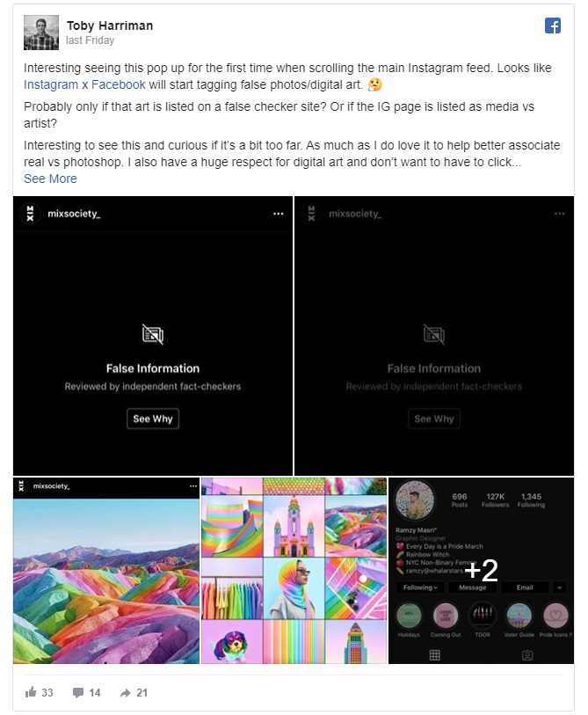Click the share arrow icon
Image resolution: width=588 pixels, height=715 pixels.
coord(126,693)
